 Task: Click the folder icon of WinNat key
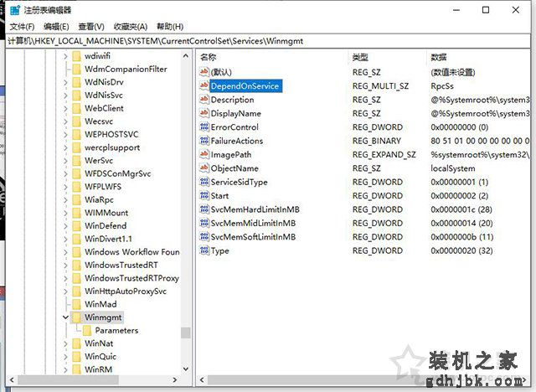[x=76, y=343]
